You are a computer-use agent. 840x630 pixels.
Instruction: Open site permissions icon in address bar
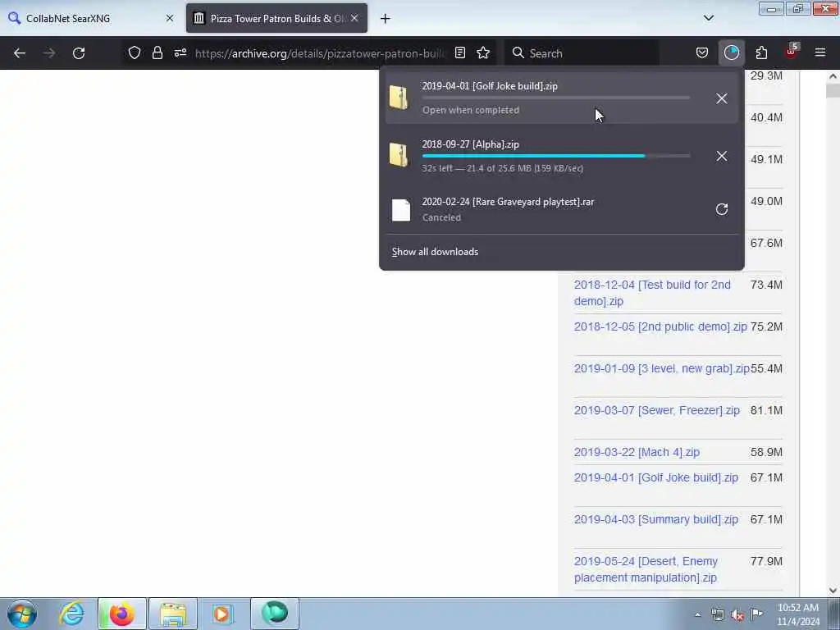pos(180,52)
